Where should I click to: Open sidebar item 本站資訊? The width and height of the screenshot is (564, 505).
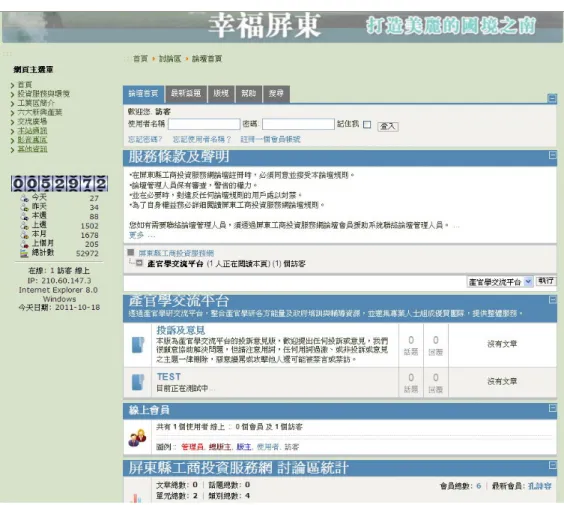click(x=32, y=131)
